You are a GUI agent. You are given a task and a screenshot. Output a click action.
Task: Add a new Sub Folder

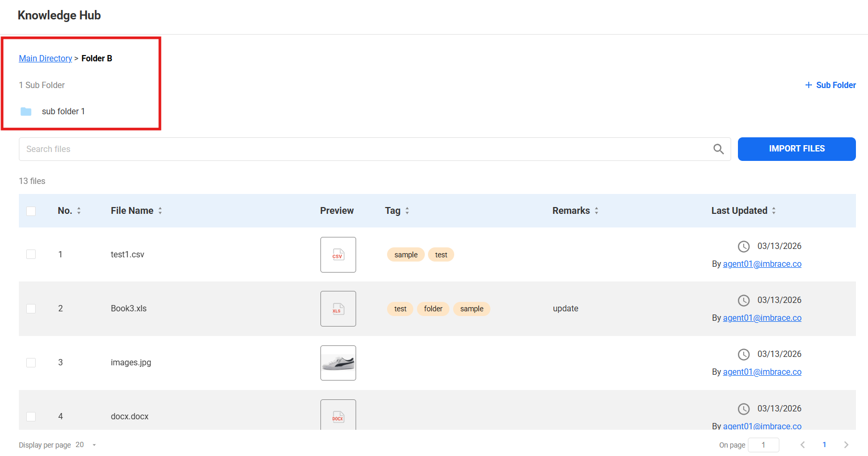[830, 85]
